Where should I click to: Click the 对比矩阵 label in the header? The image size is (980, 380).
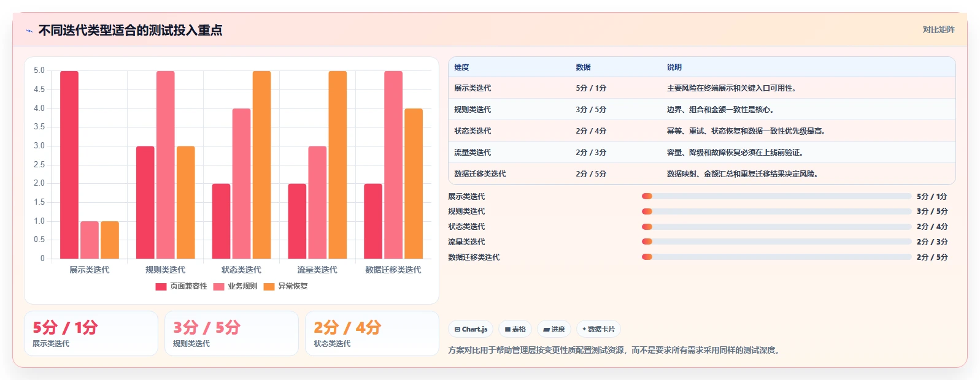pos(938,29)
